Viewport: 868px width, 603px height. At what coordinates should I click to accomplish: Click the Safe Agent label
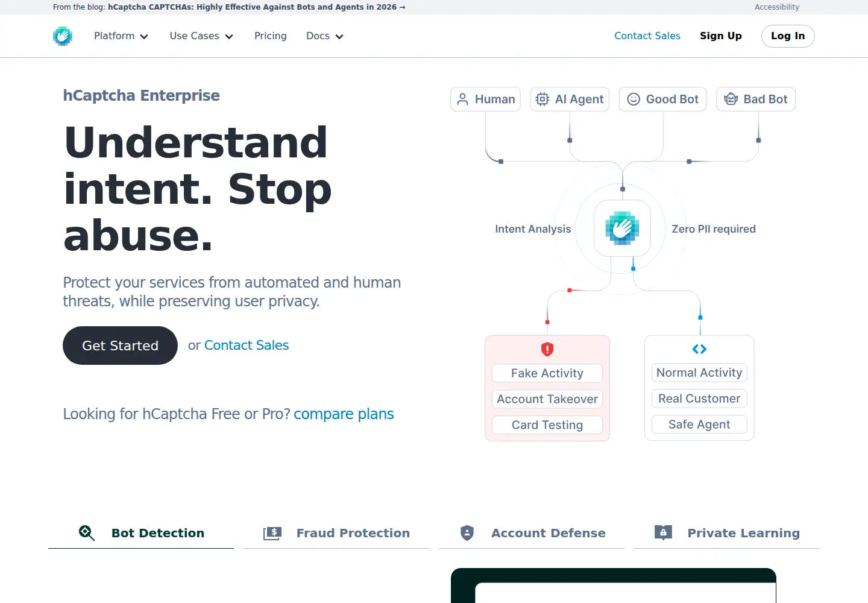pyautogui.click(x=699, y=425)
